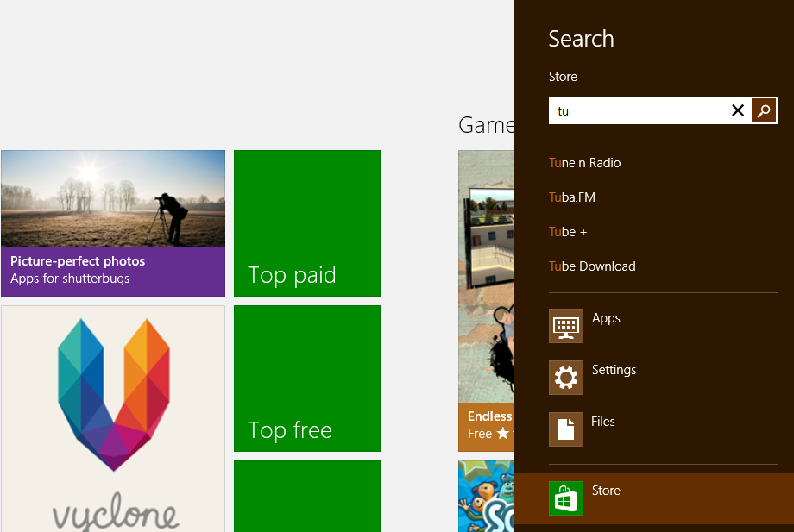Viewport: 794px width, 532px height.
Task: Open the Vyclone app tile
Action: pyautogui.click(x=113, y=419)
